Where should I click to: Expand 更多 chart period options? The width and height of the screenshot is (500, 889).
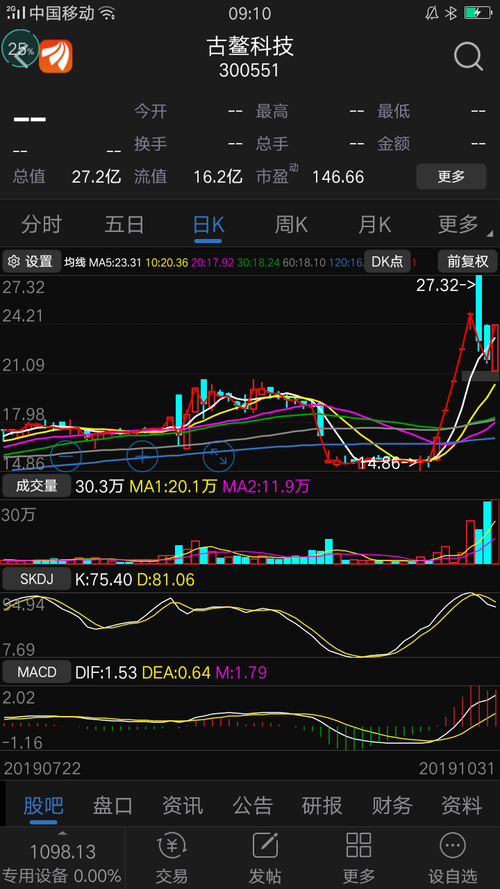coord(458,225)
